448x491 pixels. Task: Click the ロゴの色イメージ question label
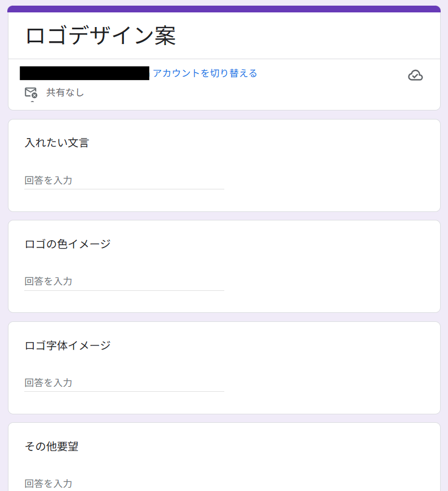coord(68,244)
